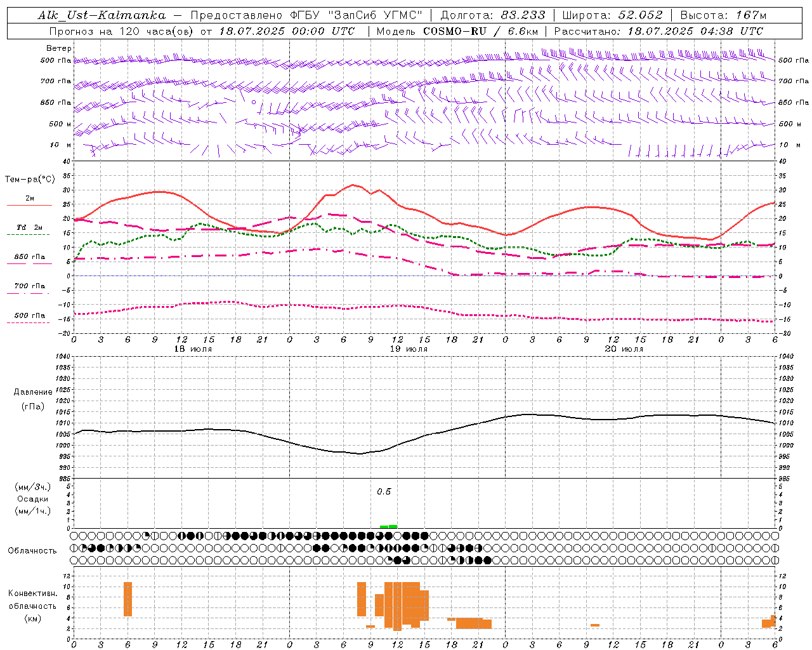Screen dimensions: 812x650
Task: Click the 18 июля date label
Action: [192, 349]
